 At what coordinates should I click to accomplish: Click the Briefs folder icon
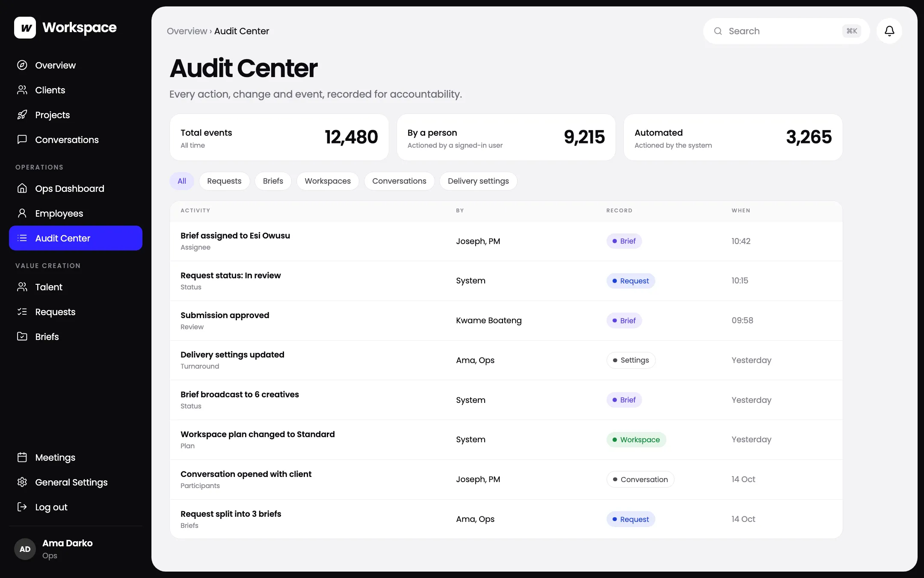click(x=22, y=337)
